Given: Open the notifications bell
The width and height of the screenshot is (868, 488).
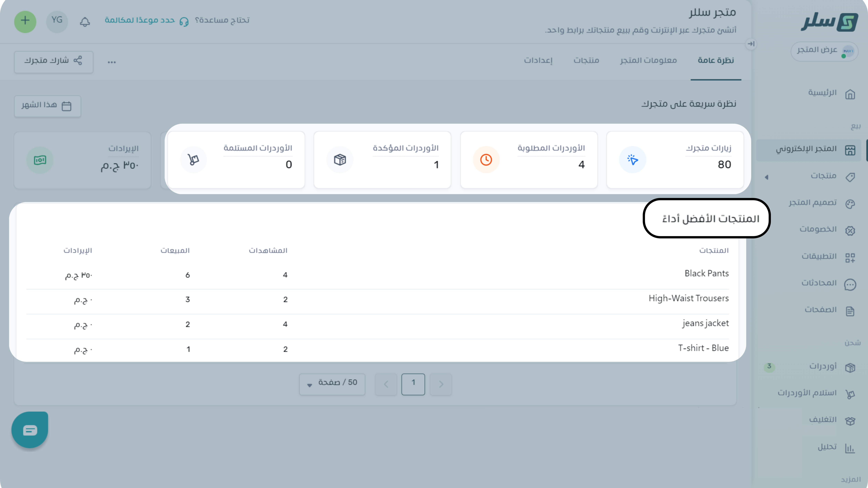Looking at the screenshot, I should click(85, 22).
